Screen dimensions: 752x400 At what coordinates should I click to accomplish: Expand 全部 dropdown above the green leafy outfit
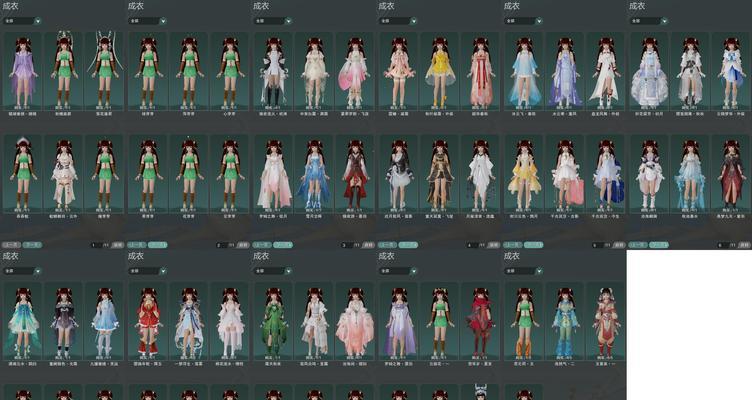pyautogui.click(x=273, y=271)
